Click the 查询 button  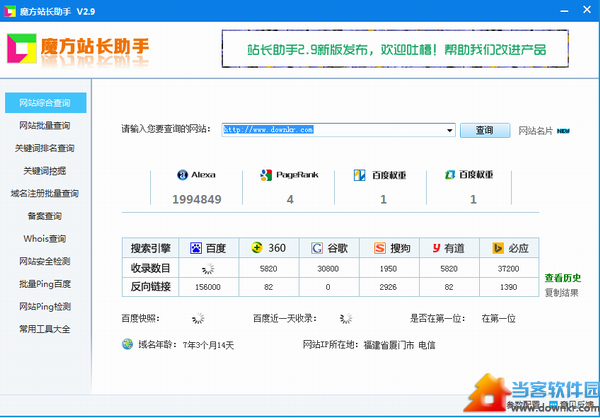485,131
